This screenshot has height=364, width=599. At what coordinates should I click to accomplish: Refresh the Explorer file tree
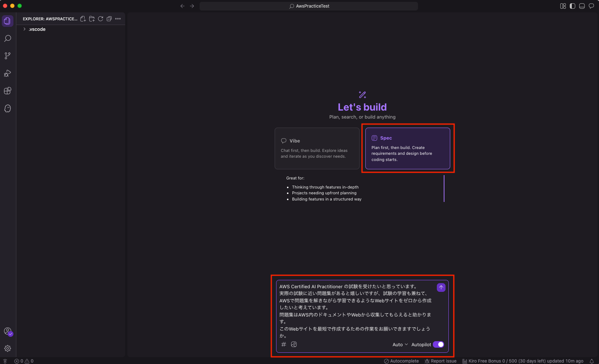coord(100,18)
